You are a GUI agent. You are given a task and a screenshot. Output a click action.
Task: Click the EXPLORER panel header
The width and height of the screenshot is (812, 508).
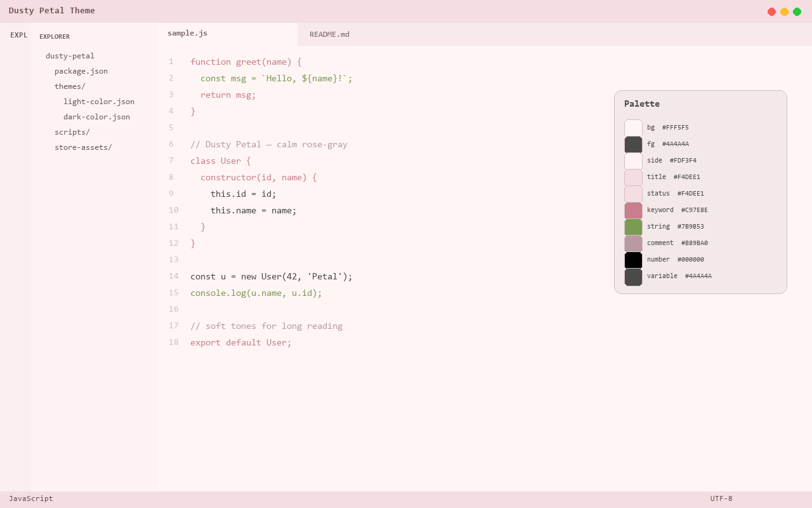pos(55,36)
